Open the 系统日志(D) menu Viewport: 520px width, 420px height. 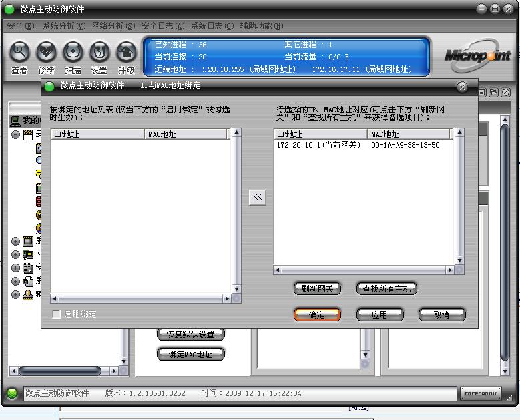(212, 26)
